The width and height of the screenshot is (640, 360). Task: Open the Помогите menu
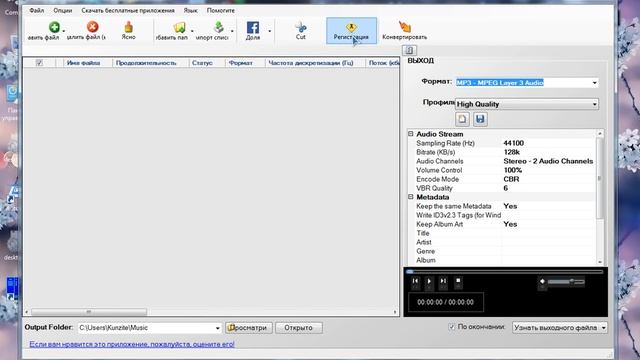point(220,10)
